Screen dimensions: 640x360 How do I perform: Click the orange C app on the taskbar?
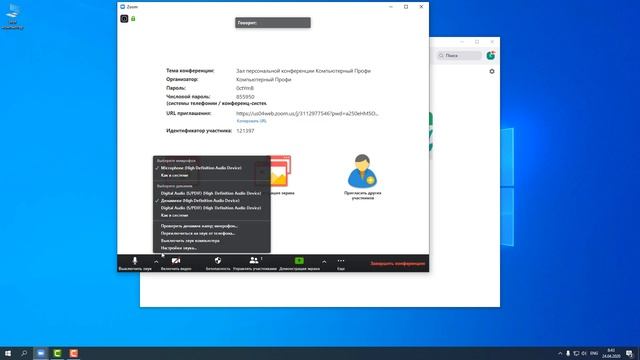tap(74, 353)
